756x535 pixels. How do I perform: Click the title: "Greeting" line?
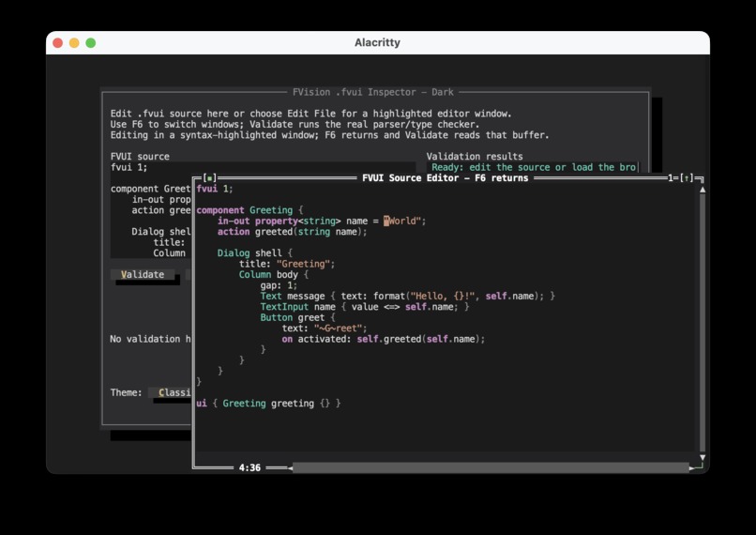pos(287,264)
